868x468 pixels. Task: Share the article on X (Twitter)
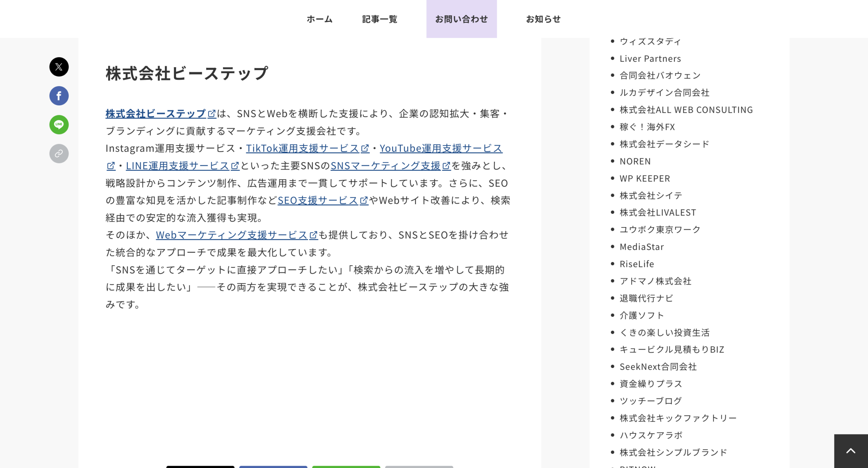59,67
